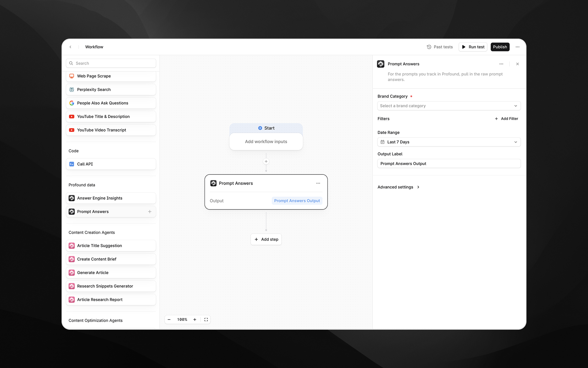Expand Advanced settings
This screenshot has width=588, height=368.
398,187
